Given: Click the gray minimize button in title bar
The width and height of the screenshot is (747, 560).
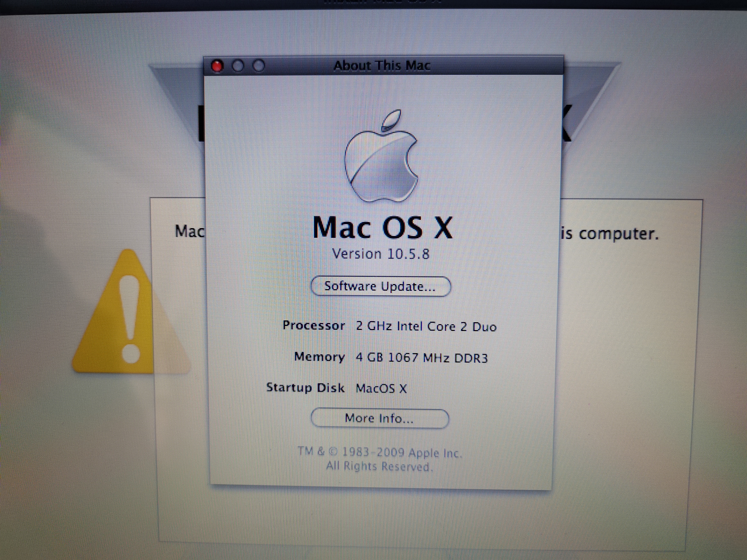Looking at the screenshot, I should coord(238,66).
